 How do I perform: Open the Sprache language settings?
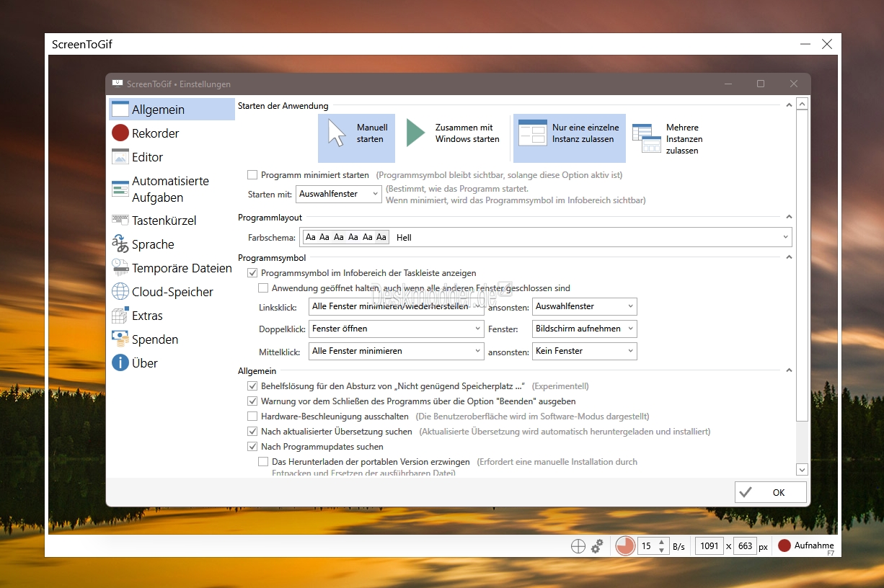[172, 244]
